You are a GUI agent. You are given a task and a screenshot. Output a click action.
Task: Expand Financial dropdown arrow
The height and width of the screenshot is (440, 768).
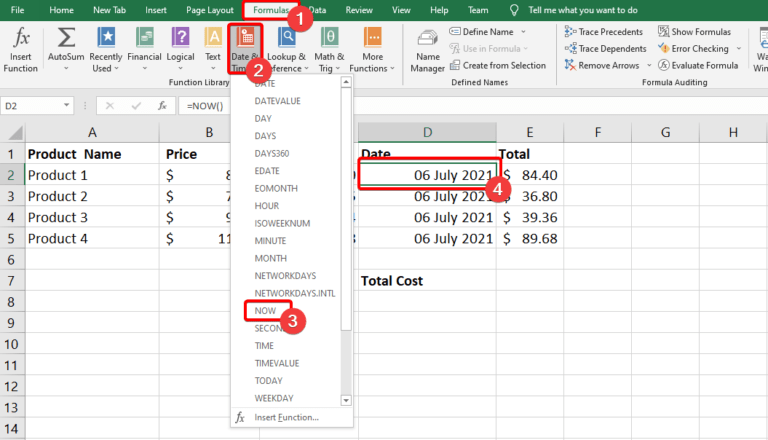144,69
